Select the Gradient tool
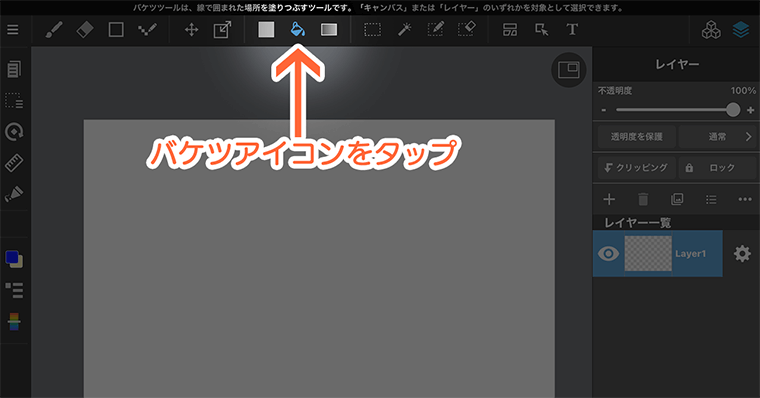760x398 pixels. (329, 30)
